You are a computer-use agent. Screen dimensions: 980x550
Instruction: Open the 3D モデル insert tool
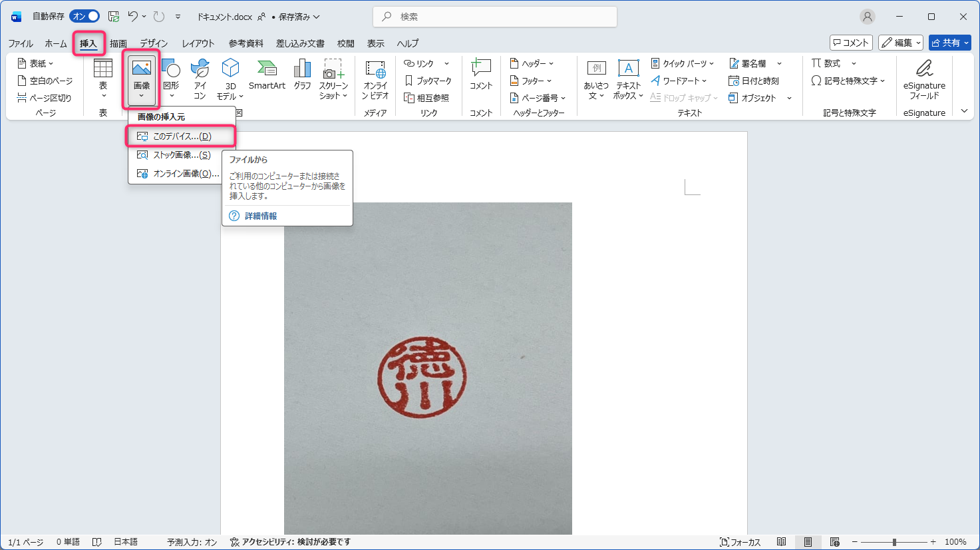(230, 77)
